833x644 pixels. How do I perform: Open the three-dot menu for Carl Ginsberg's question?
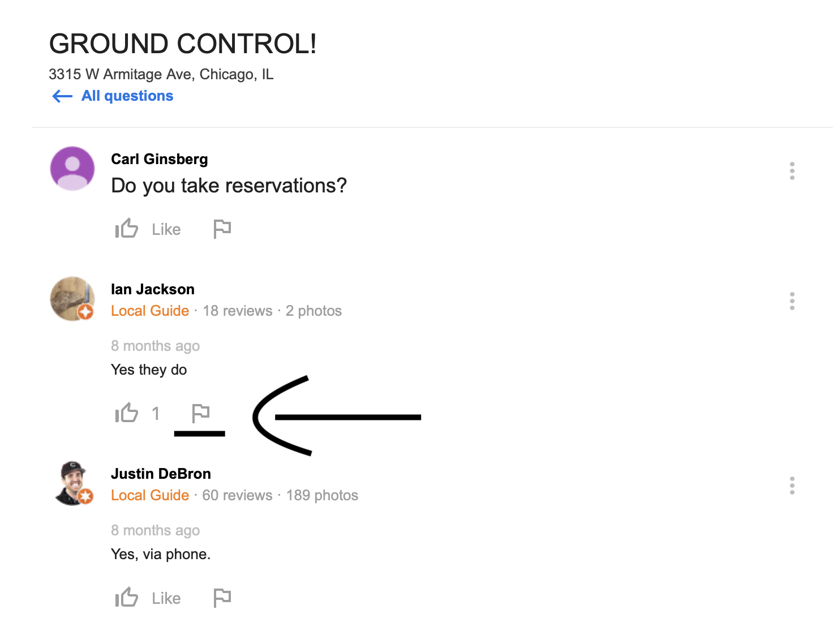click(792, 171)
